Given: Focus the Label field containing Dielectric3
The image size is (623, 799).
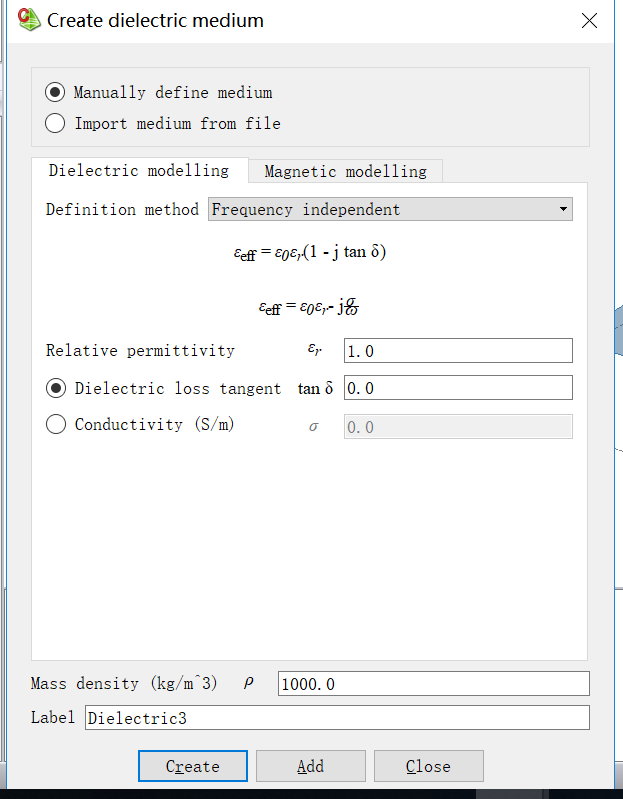Looking at the screenshot, I should (x=337, y=718).
